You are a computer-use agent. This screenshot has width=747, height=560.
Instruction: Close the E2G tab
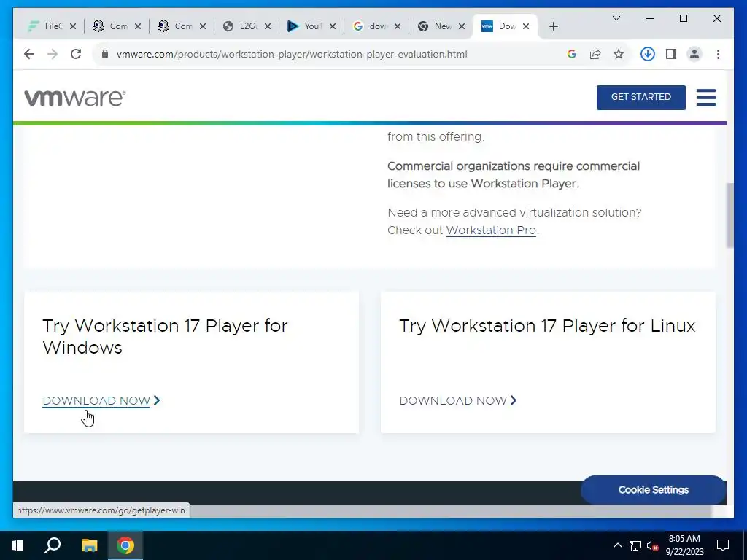[x=268, y=26]
